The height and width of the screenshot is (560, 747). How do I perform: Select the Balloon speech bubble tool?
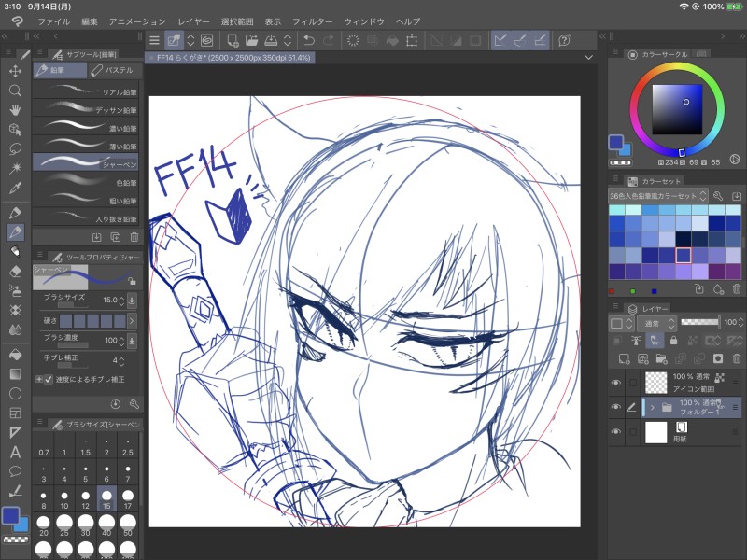pos(15,471)
